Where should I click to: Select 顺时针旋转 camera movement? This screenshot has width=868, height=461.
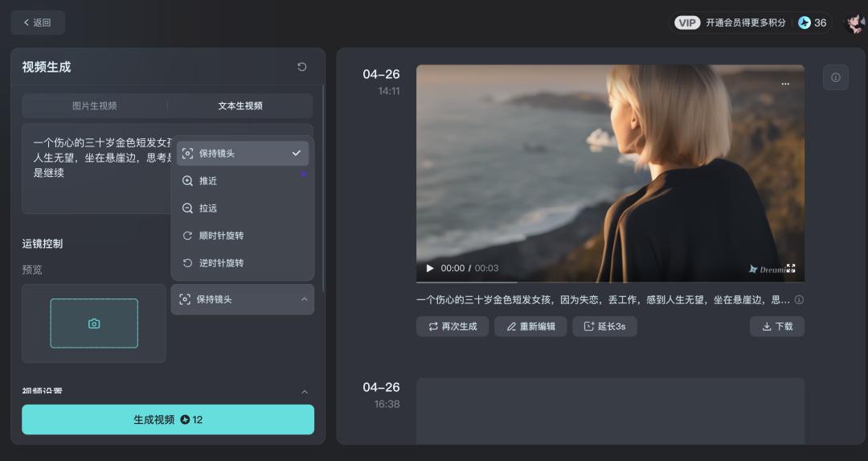click(x=243, y=236)
